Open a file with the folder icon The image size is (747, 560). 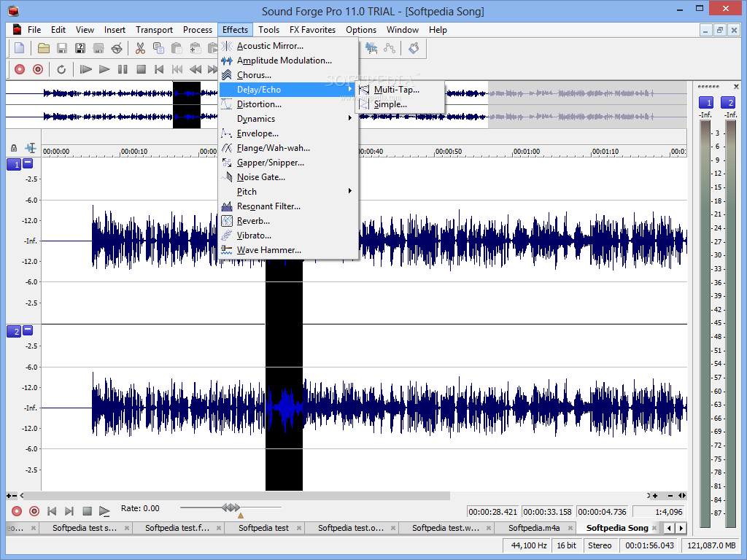click(x=44, y=48)
